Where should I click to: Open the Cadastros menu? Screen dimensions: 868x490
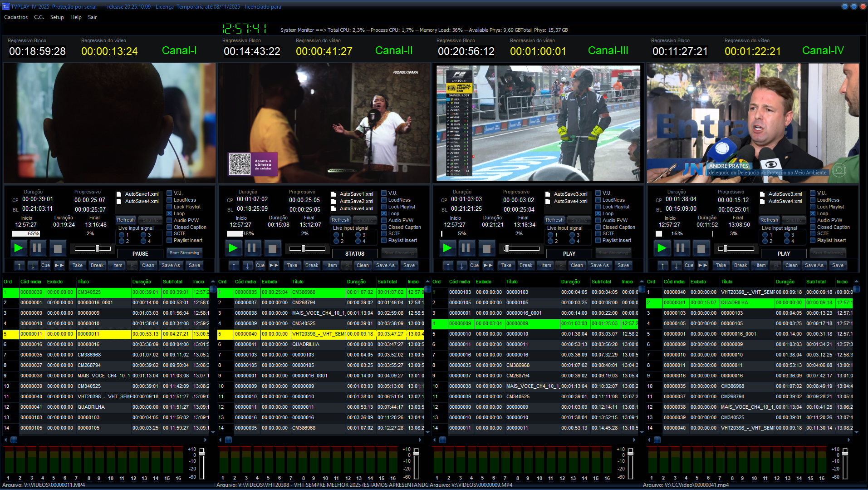point(16,17)
